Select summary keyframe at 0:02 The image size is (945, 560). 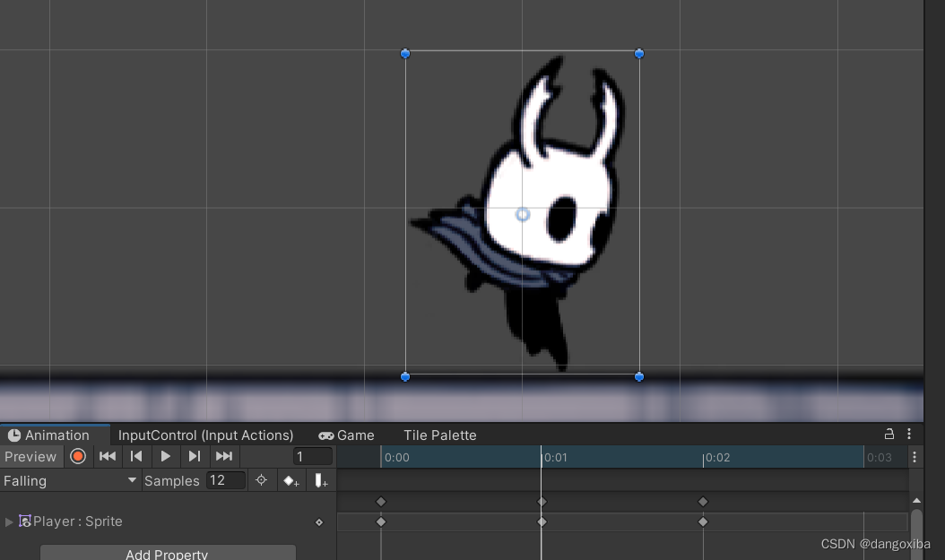pyautogui.click(x=703, y=502)
